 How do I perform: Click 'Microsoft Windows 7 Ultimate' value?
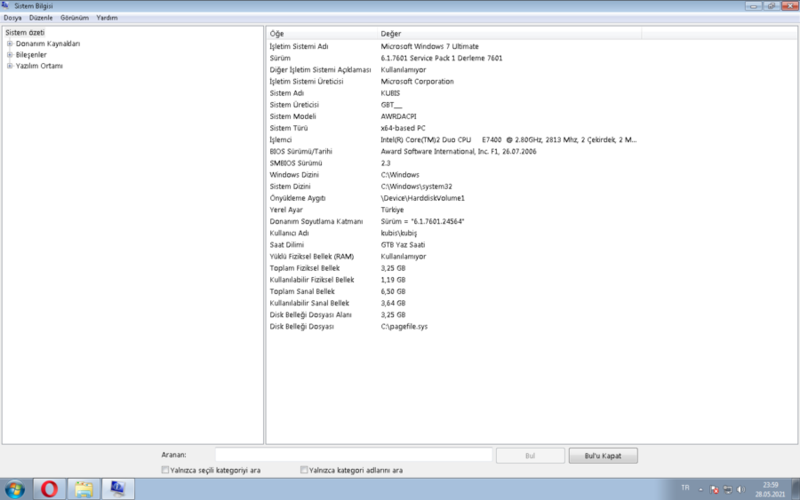(430, 46)
